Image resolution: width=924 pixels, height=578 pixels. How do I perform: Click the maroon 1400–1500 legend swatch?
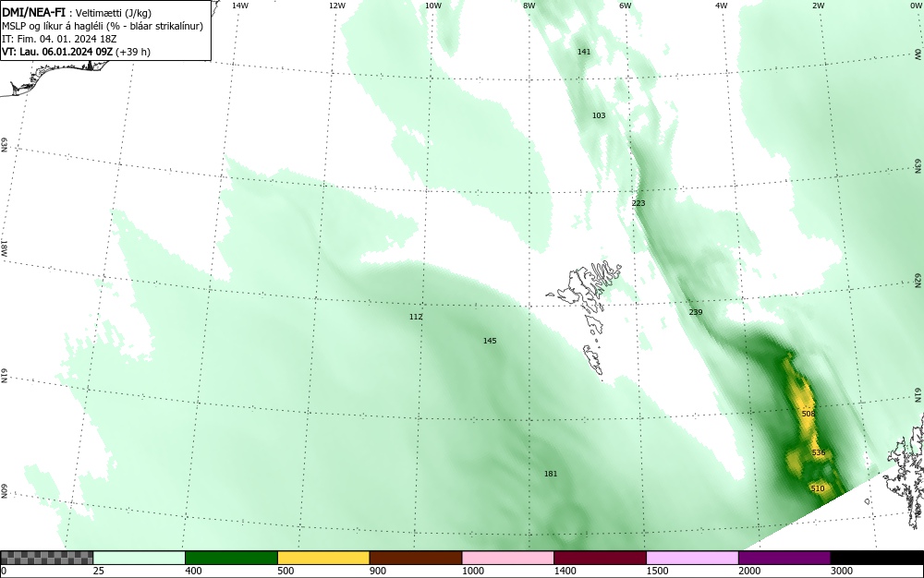600,558
